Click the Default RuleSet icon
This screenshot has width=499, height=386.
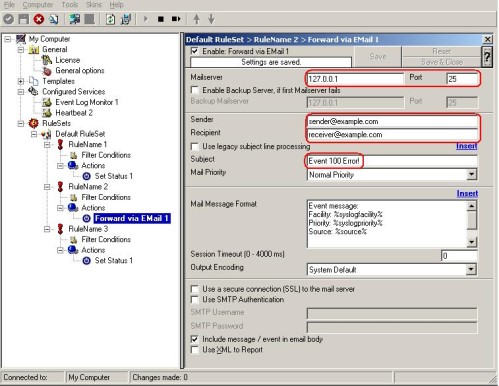(46, 134)
